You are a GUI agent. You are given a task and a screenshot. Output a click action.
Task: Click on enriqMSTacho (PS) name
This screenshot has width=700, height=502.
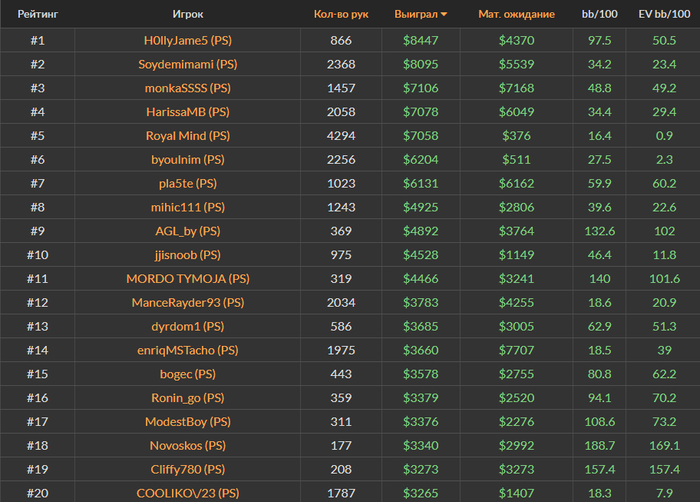188,350
